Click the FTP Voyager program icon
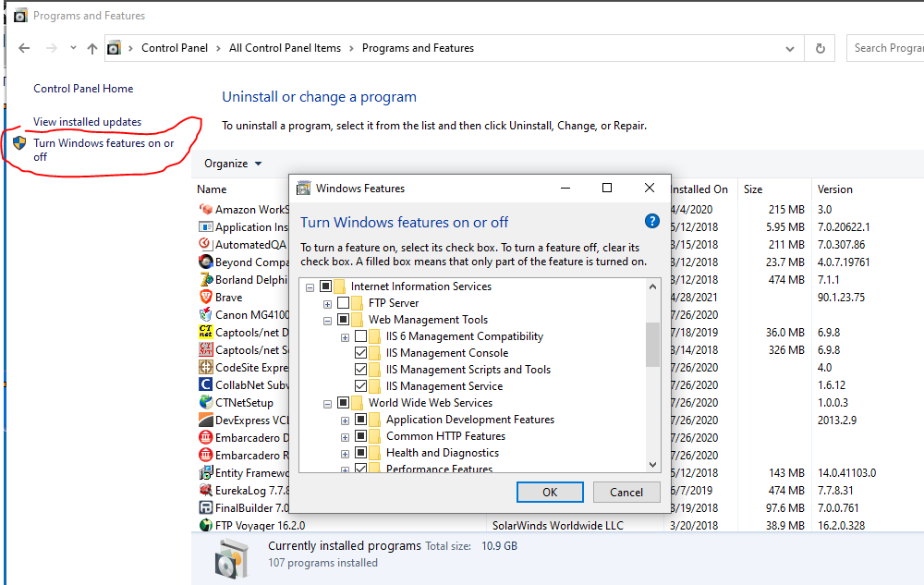Image resolution: width=924 pixels, height=585 pixels. click(x=206, y=525)
